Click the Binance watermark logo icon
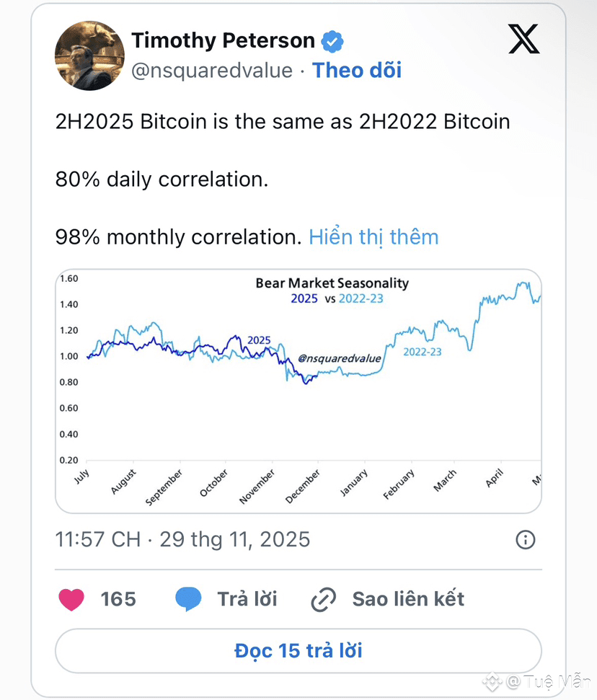Screen dimensions: 597x700 point(492,681)
